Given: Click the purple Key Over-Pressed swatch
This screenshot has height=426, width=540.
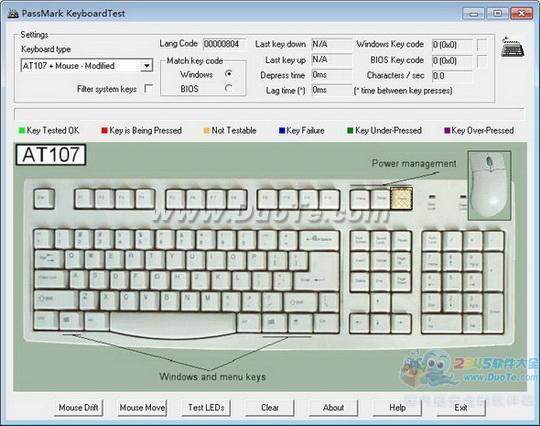Looking at the screenshot, I should (x=447, y=131).
